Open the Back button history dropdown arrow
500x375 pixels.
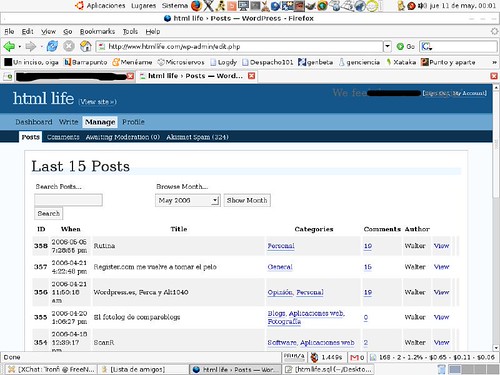[20, 47]
